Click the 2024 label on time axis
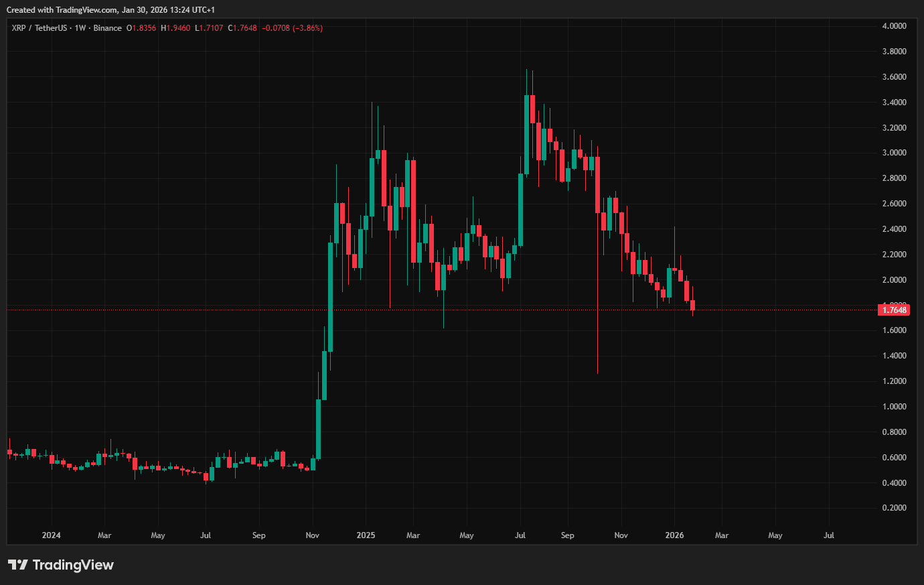 pyautogui.click(x=51, y=535)
